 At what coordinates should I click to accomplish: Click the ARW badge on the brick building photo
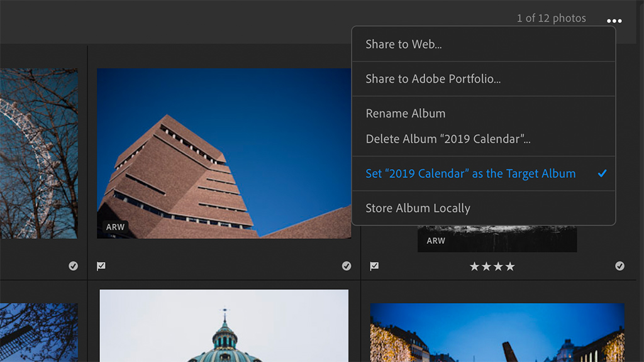tap(115, 227)
